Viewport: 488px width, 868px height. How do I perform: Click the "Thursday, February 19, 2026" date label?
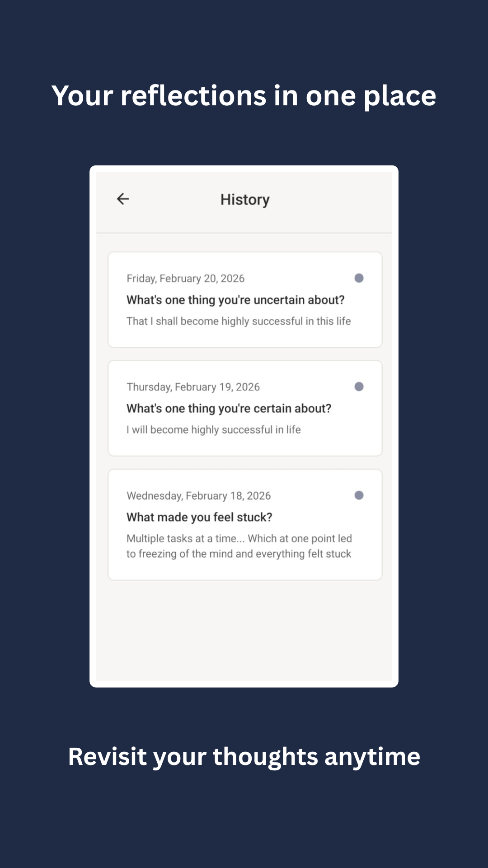coord(193,387)
